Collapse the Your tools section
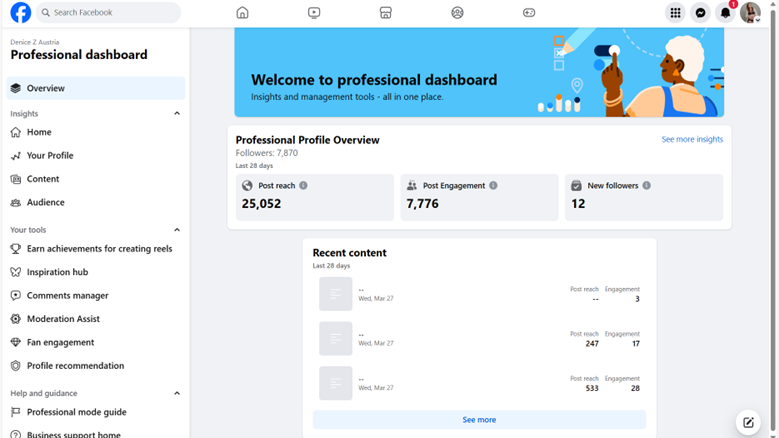 pyautogui.click(x=177, y=230)
